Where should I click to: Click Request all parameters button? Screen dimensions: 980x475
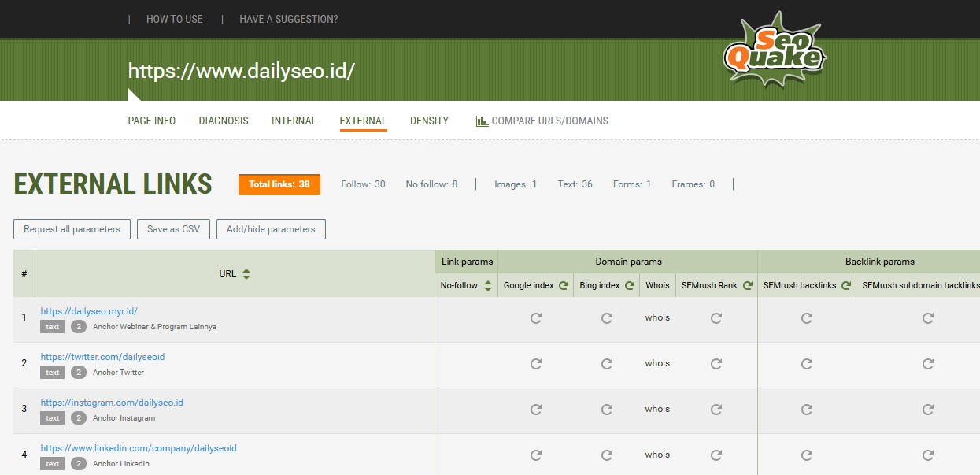72,229
